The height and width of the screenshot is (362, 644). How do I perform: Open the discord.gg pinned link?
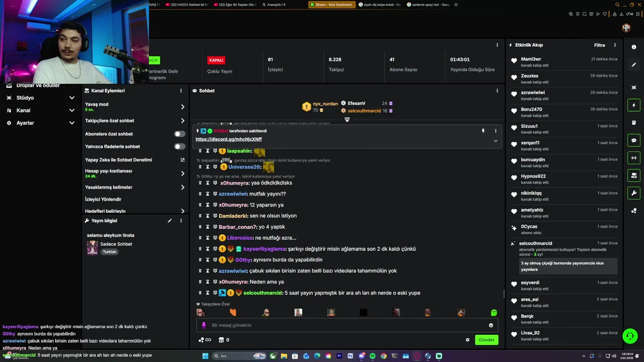[x=228, y=139]
